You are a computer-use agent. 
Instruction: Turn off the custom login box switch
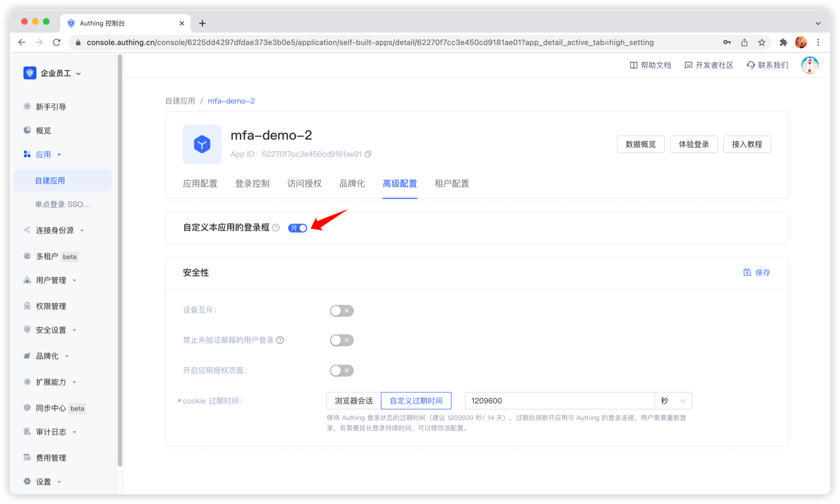(x=297, y=228)
